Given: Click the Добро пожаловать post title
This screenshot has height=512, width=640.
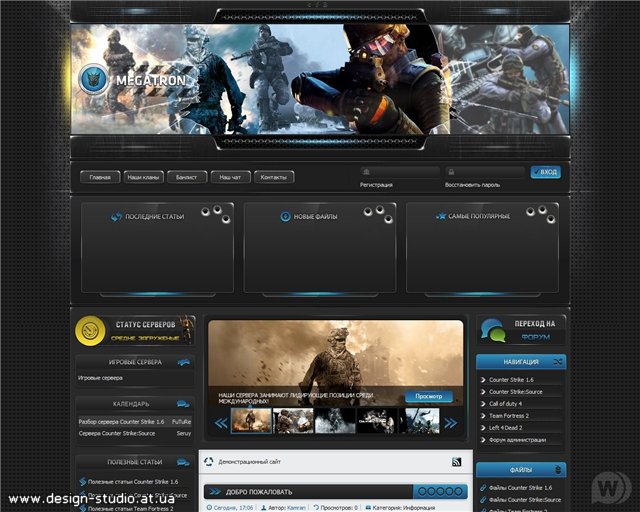Looking at the screenshot, I should [x=259, y=492].
